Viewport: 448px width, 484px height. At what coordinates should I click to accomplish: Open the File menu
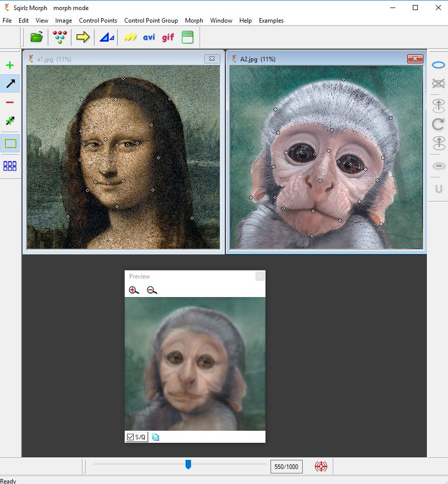point(7,21)
